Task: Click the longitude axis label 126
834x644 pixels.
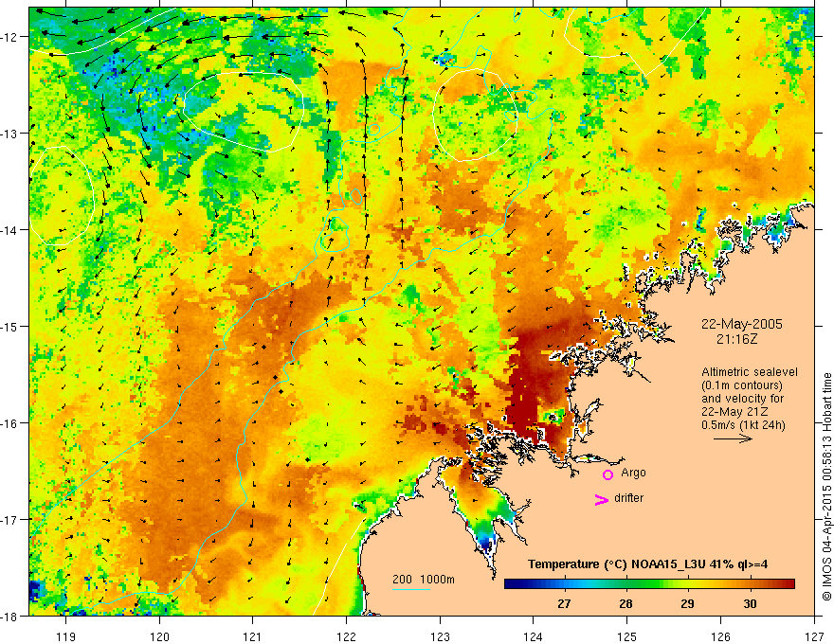Action: pos(720,636)
